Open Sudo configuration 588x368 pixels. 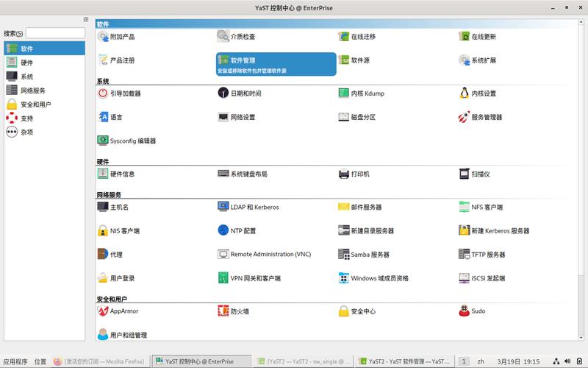click(472, 311)
